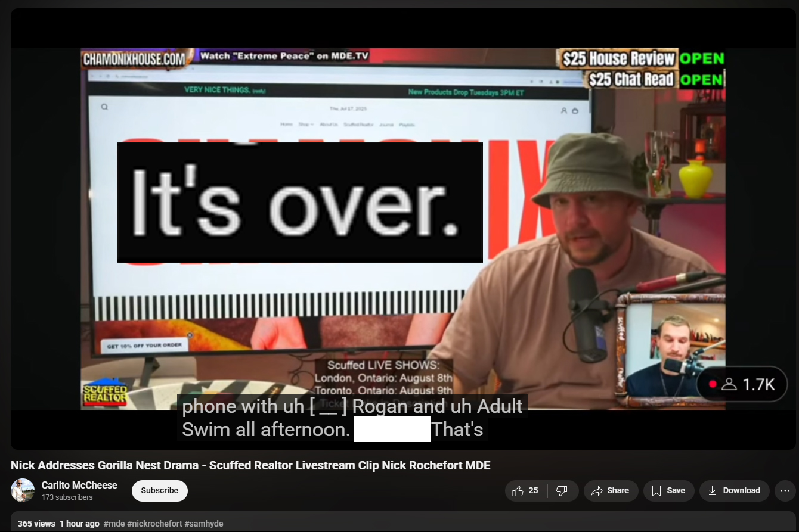Open the #nickrochefort hashtag
Viewport: 799px width, 532px height.
[154, 524]
